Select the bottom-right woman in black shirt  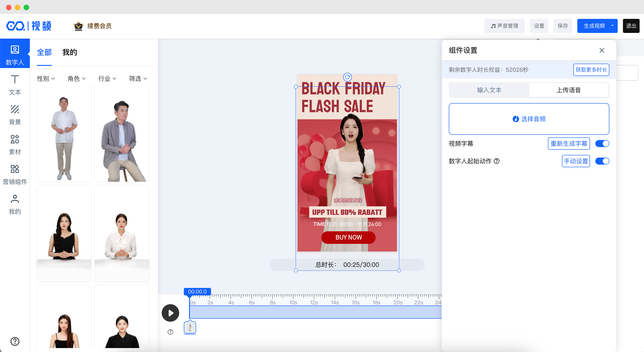(x=122, y=317)
